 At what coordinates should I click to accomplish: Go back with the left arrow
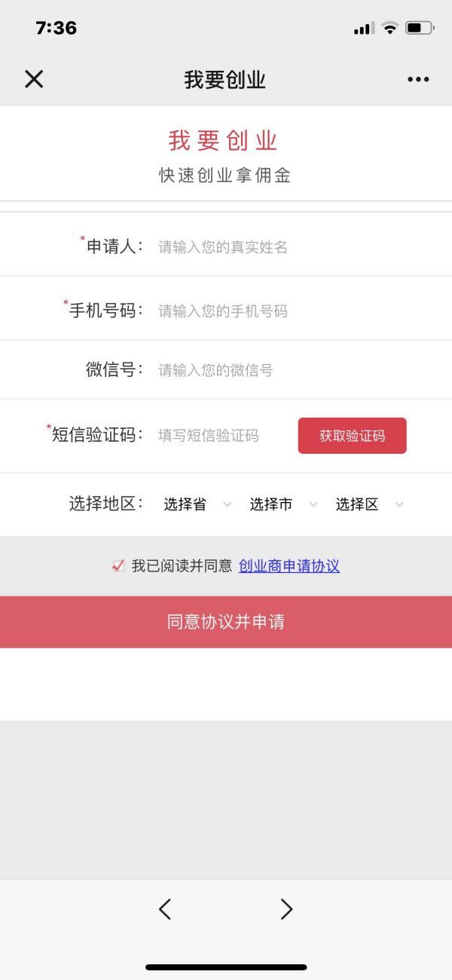[x=165, y=909]
